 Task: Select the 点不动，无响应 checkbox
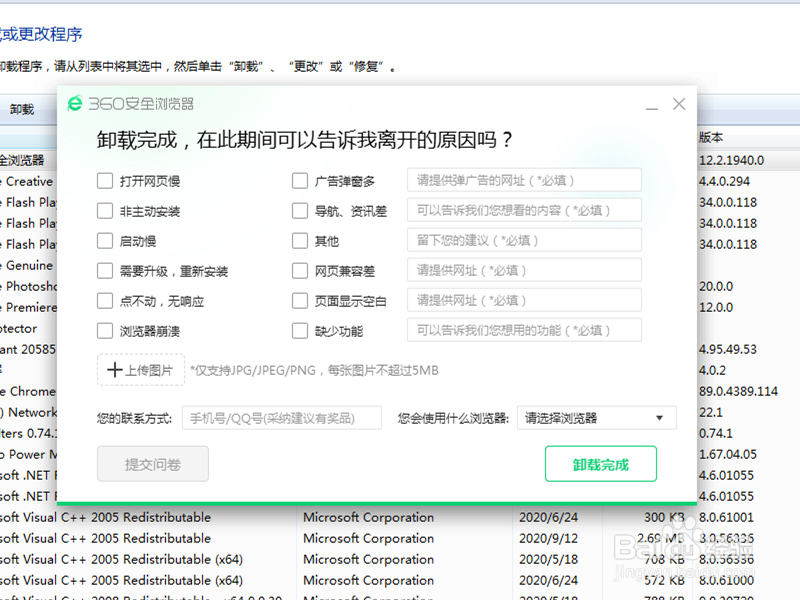[105, 301]
